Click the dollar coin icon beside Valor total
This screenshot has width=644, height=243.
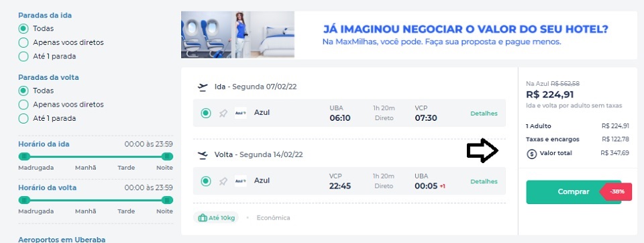(532, 154)
